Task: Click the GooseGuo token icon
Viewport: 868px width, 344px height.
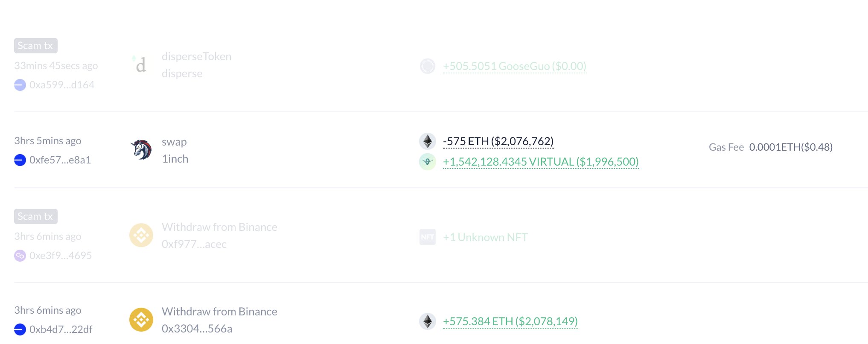Action: click(427, 66)
